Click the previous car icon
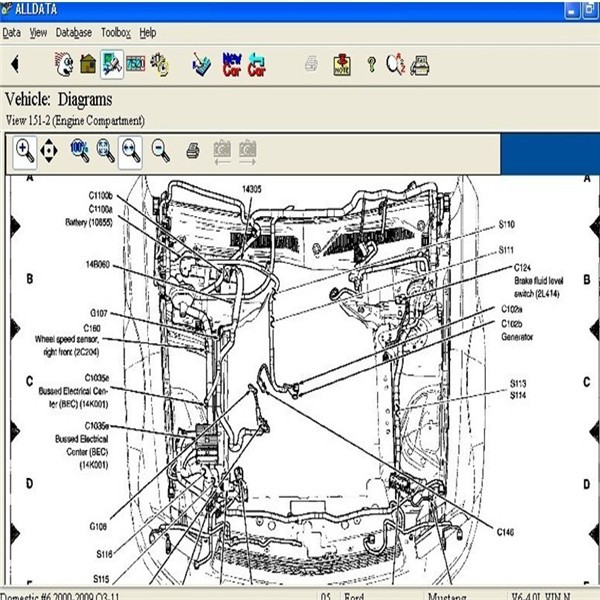 pyautogui.click(x=257, y=66)
